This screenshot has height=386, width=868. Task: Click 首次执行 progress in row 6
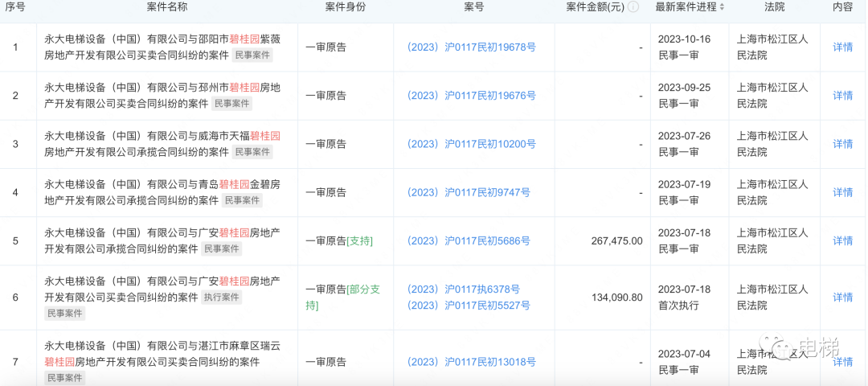pyautogui.click(x=678, y=305)
